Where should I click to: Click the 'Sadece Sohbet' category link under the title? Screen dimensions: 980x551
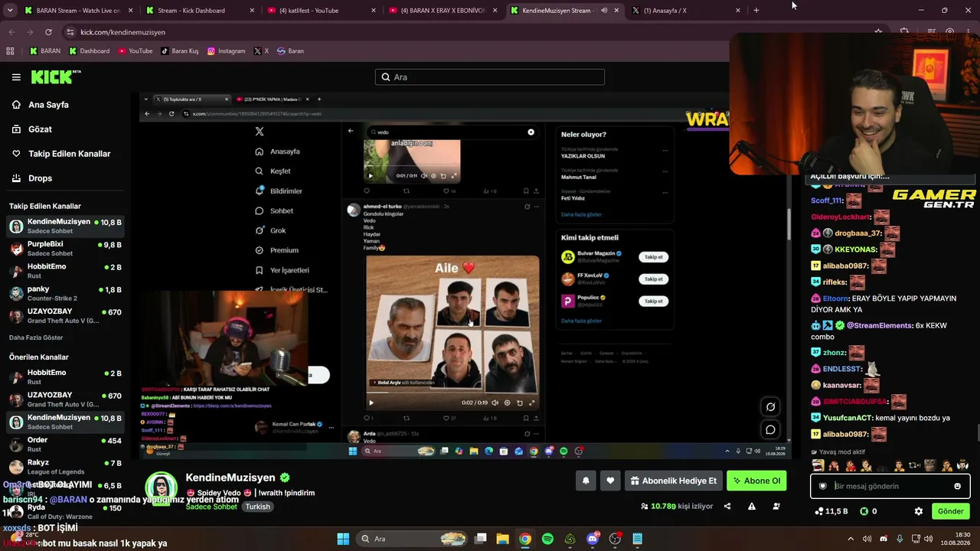point(212,507)
